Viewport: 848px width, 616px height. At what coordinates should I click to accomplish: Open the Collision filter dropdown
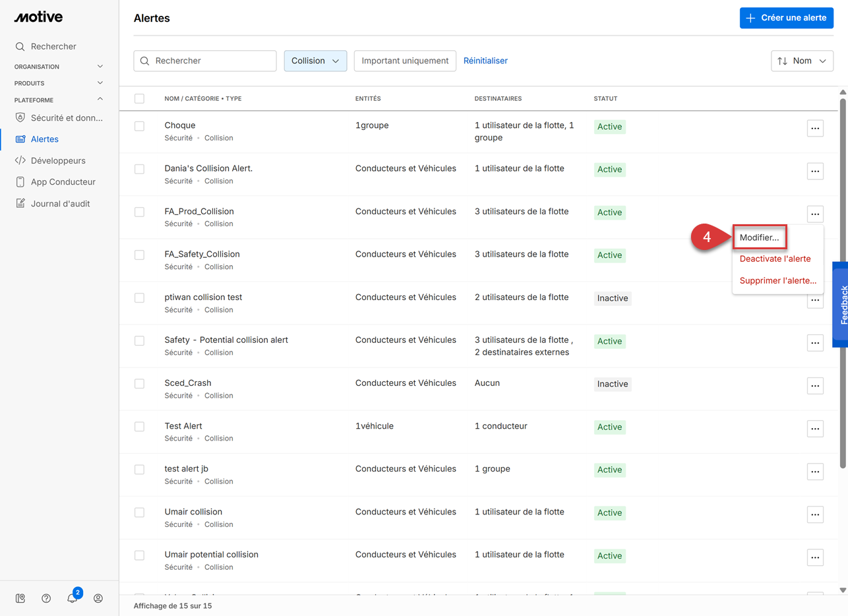(315, 61)
